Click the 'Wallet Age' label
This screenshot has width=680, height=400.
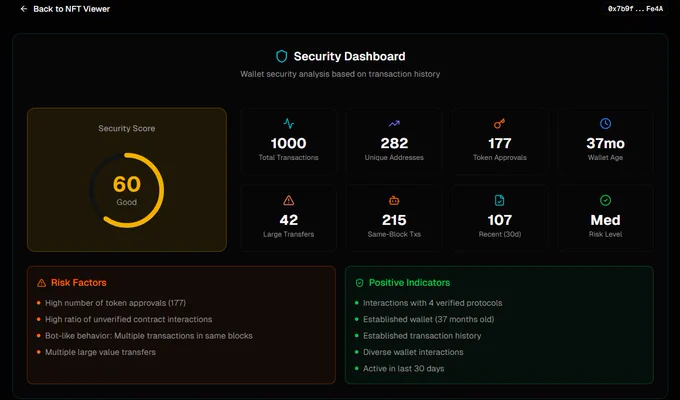click(x=605, y=157)
